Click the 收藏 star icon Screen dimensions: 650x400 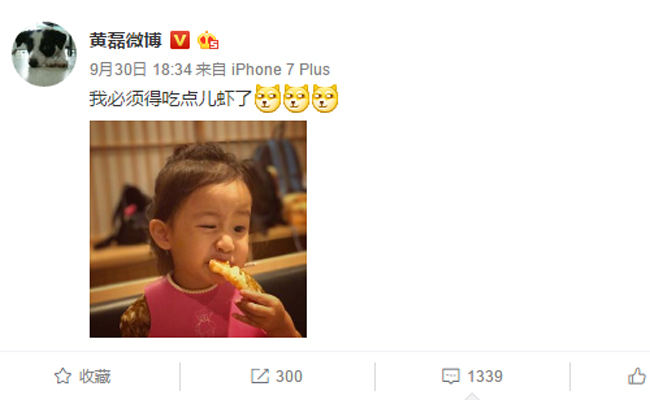pos(63,376)
